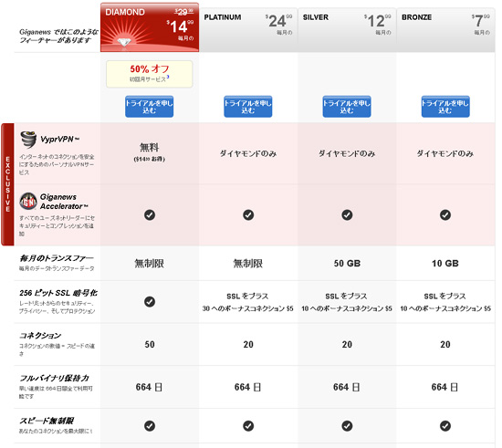This screenshot has width=502, height=448.
Task: Click Silver's SSL をプラス option text
Action: (347, 297)
